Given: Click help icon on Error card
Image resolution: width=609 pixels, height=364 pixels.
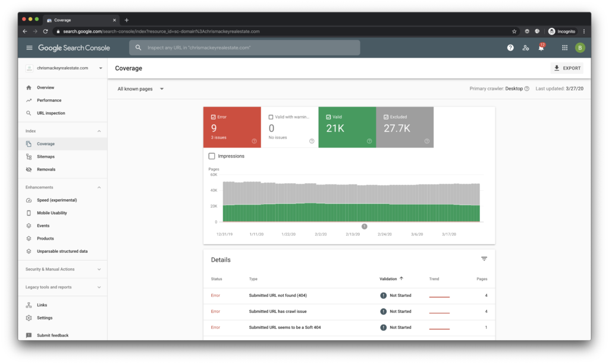Looking at the screenshot, I should coord(255,141).
